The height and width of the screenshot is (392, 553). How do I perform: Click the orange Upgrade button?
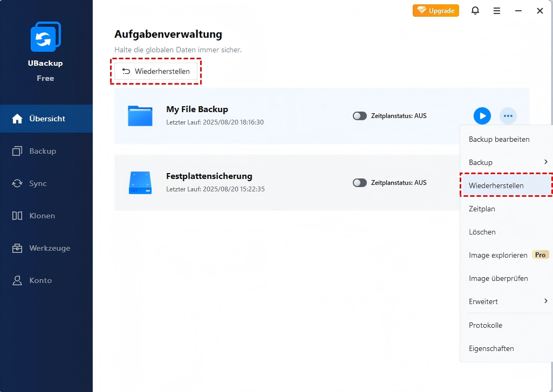pyautogui.click(x=436, y=11)
